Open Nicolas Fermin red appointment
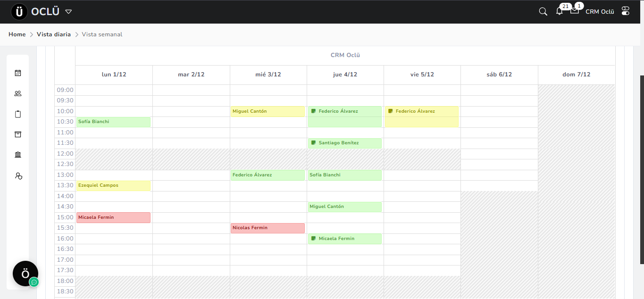Viewport: 644px width, 299px height. (268, 228)
